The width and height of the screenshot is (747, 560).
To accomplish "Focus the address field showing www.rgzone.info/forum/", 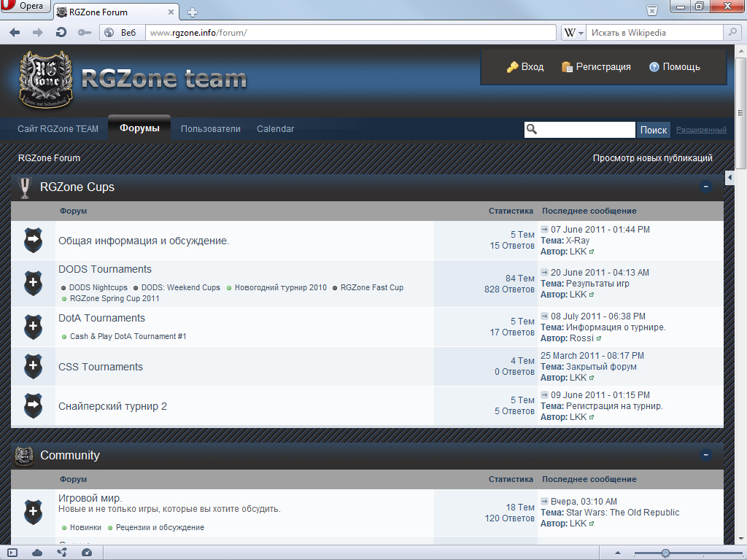I will coord(351,32).
